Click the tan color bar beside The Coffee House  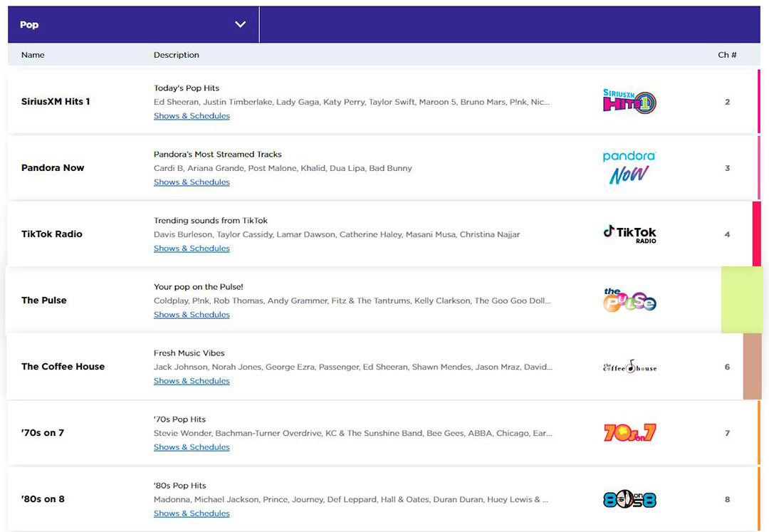[x=752, y=367]
